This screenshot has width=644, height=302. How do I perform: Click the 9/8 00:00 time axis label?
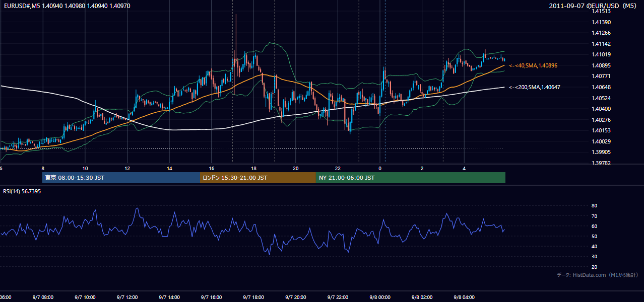point(380,297)
